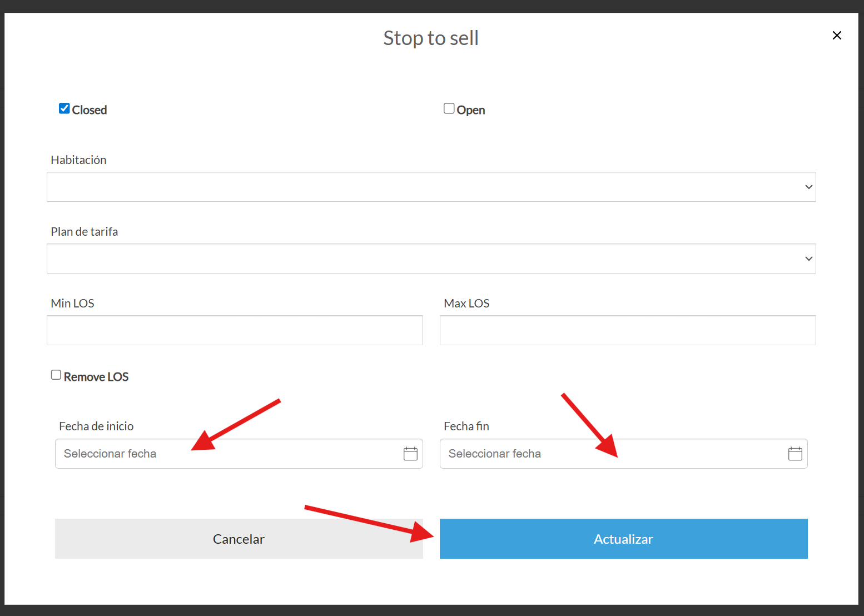
Task: Click the Fecha de inicio date field
Action: click(x=228, y=454)
